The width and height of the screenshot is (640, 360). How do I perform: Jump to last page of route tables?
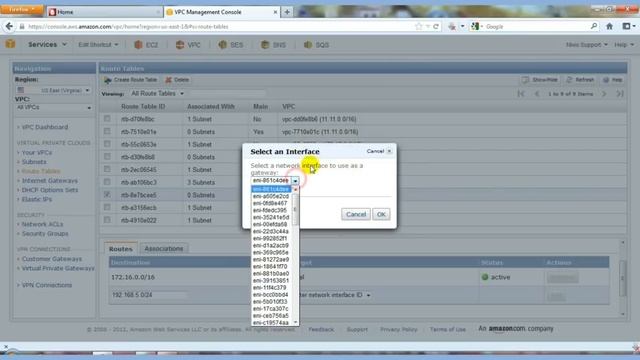(620, 94)
